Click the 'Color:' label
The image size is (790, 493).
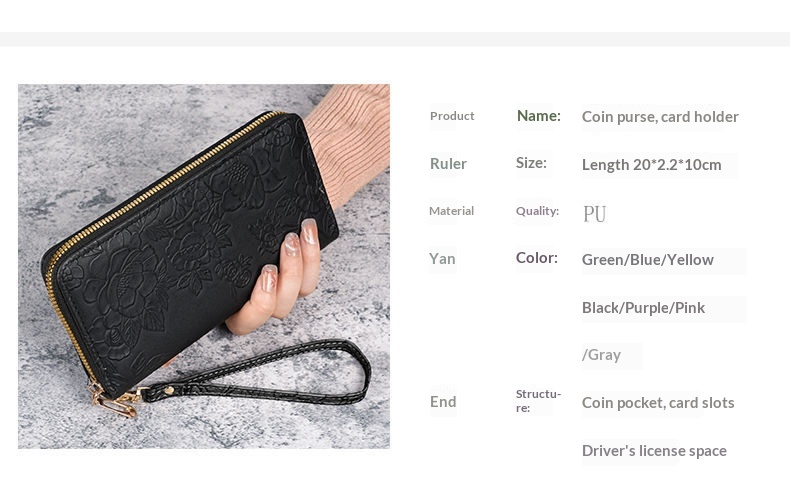pyautogui.click(x=537, y=258)
